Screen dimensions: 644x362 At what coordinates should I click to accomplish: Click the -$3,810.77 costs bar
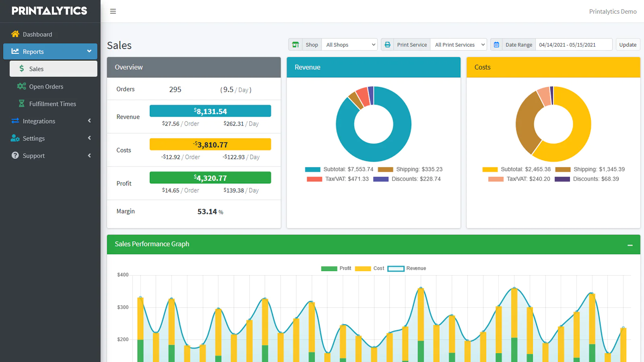coord(210,144)
